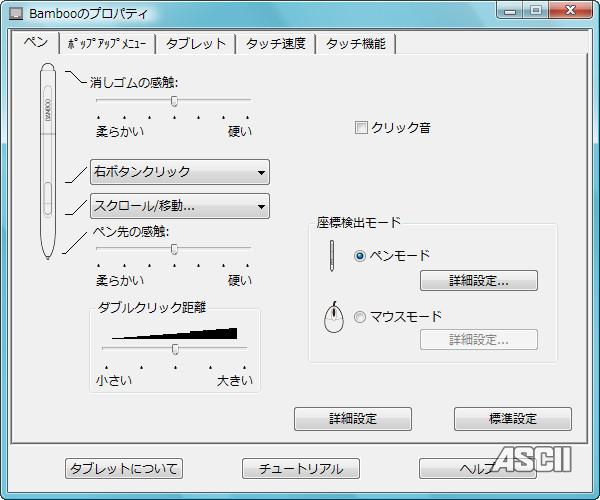
Task: Click the mouse icon beside マウスモード
Action: point(334,317)
